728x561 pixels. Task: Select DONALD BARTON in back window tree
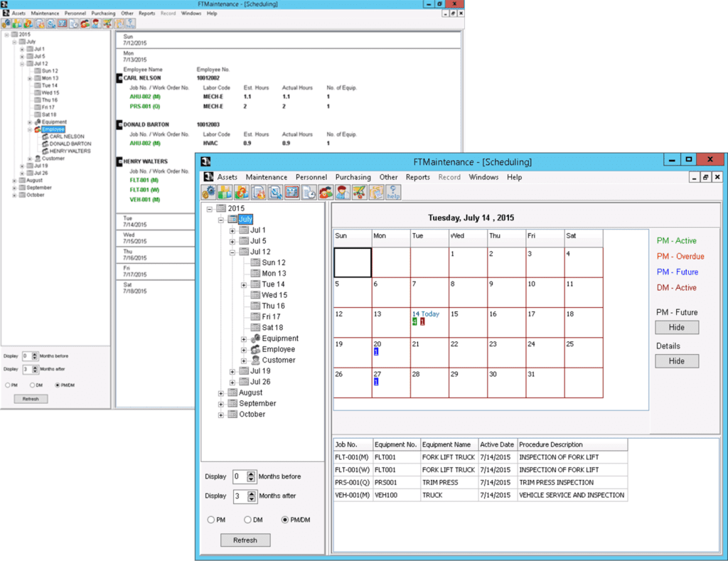point(70,144)
